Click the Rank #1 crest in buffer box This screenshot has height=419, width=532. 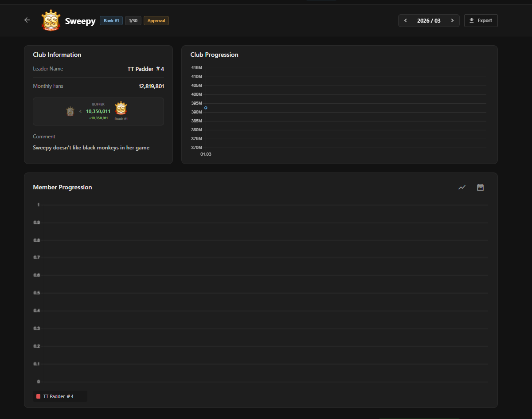tap(121, 108)
